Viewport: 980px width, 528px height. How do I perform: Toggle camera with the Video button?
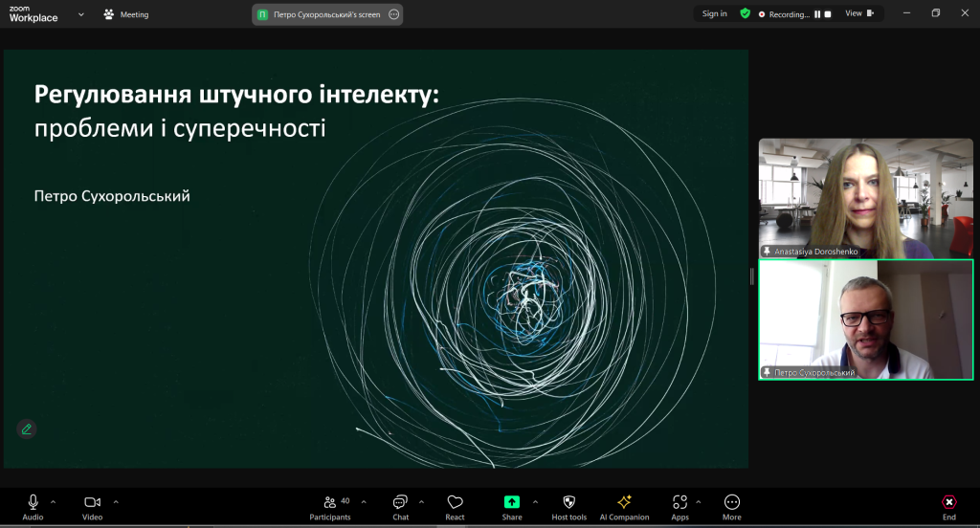click(x=93, y=507)
